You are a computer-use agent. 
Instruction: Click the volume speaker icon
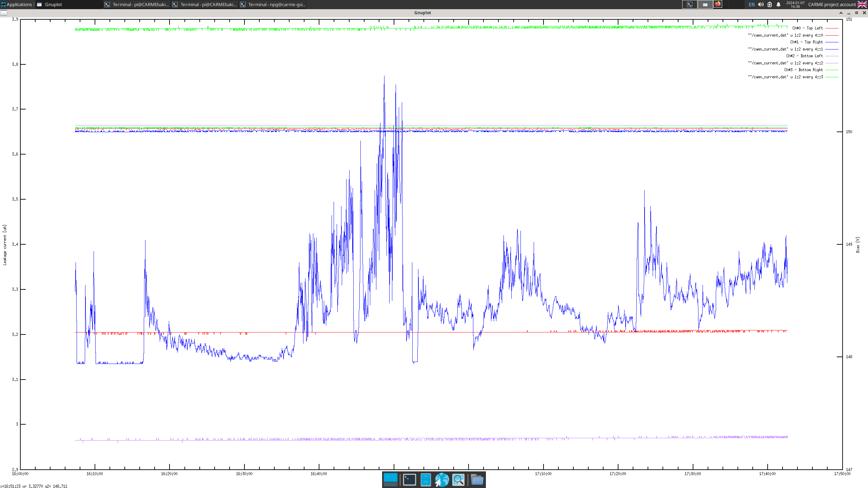(761, 4)
